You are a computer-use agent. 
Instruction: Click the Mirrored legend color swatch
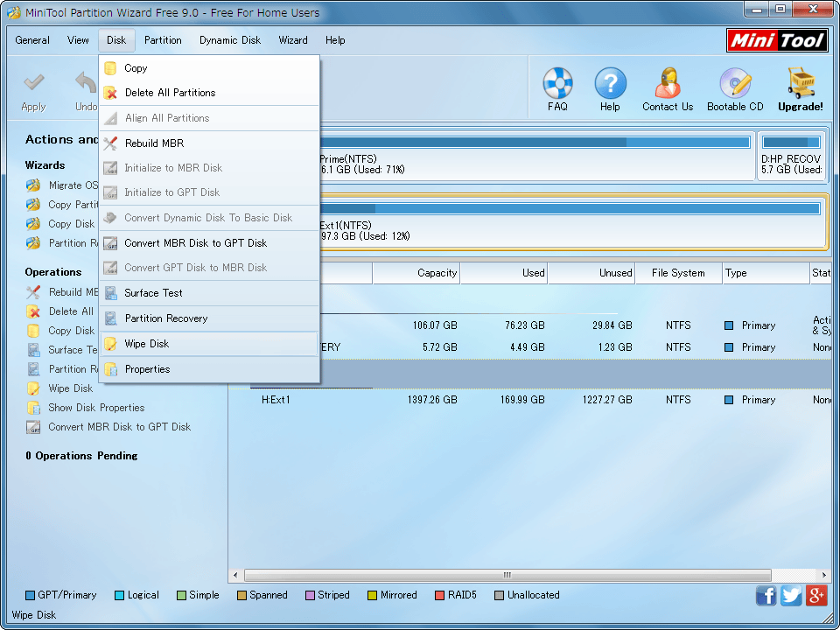coord(373,595)
